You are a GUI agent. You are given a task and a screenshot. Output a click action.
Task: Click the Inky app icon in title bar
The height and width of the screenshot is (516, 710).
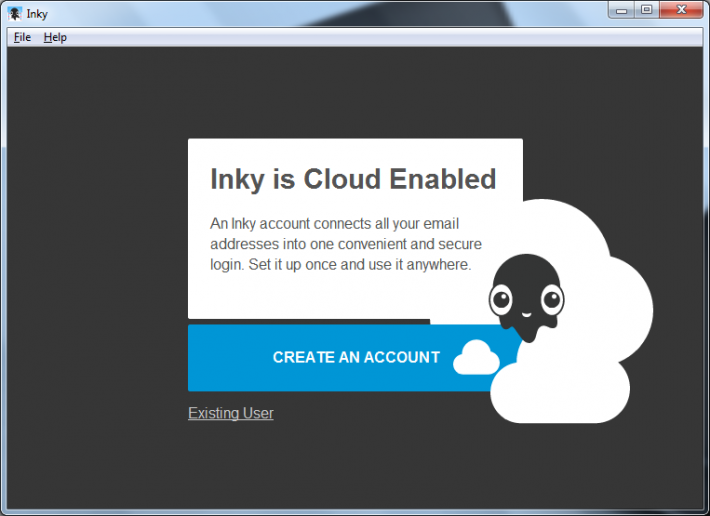click(x=14, y=14)
